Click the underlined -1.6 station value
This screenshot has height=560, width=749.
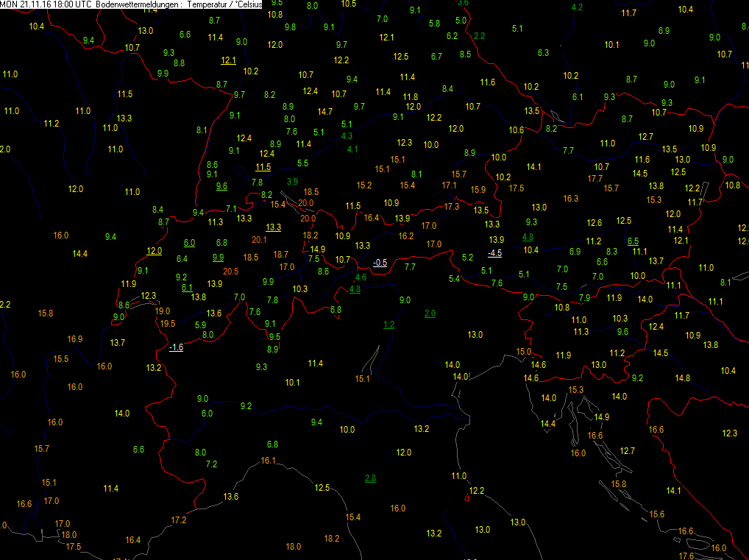(x=177, y=347)
